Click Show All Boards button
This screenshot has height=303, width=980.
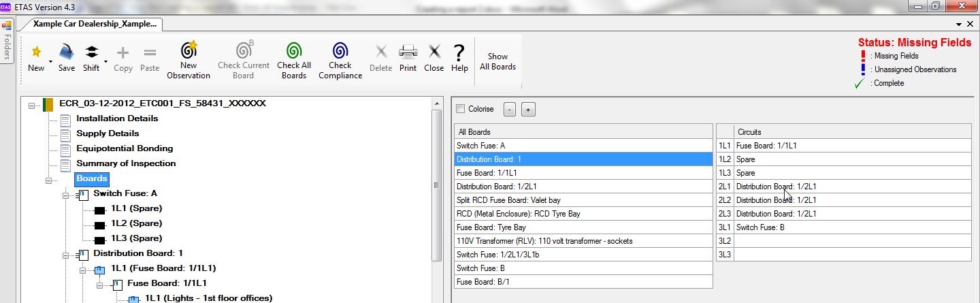(x=497, y=61)
